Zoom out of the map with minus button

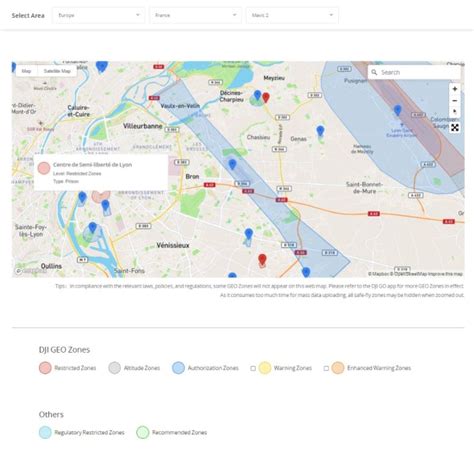point(455,100)
